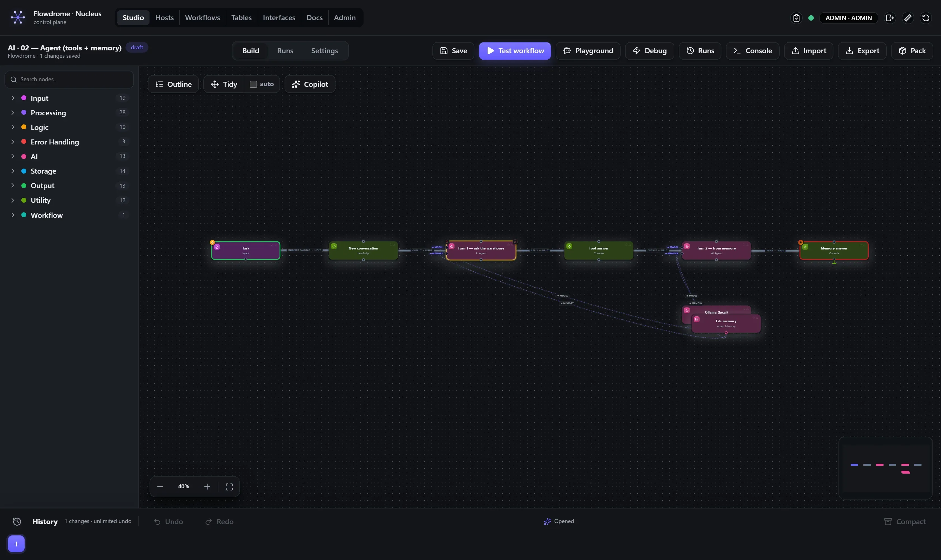941x560 pixels.
Task: Go to the Interfaces nav tab
Action: 279,18
